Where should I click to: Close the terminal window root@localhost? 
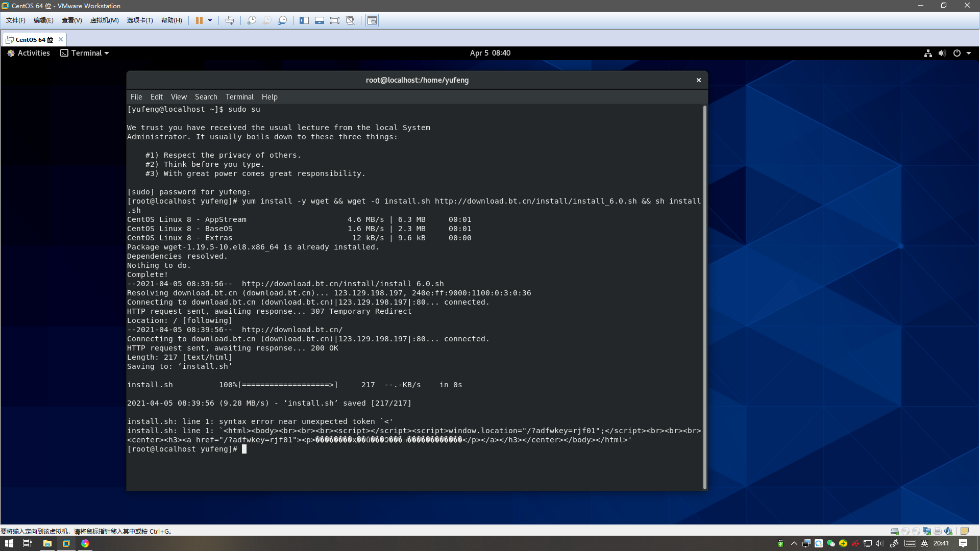[x=699, y=80]
